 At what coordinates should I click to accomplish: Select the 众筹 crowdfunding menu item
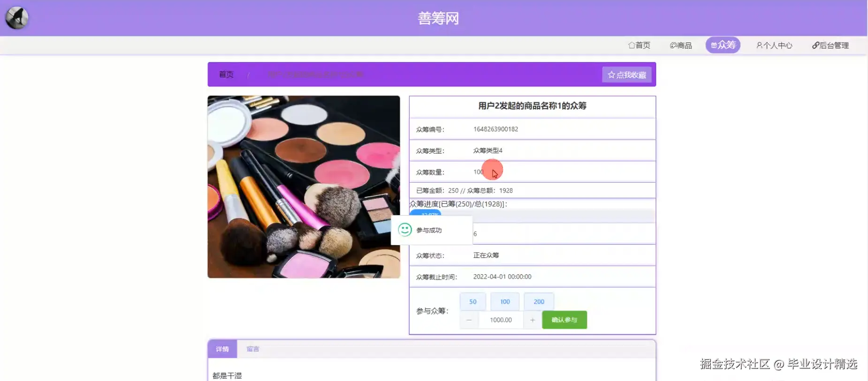tap(723, 45)
